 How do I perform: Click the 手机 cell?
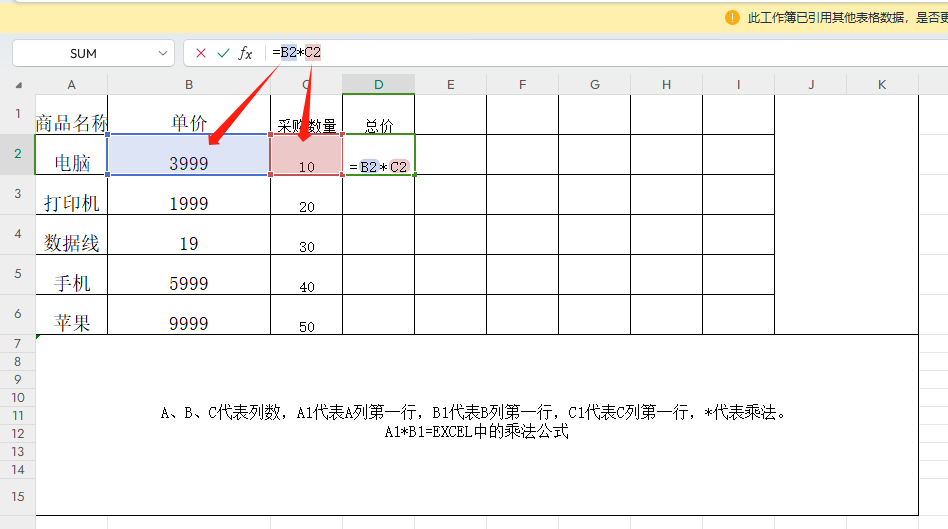click(x=71, y=274)
